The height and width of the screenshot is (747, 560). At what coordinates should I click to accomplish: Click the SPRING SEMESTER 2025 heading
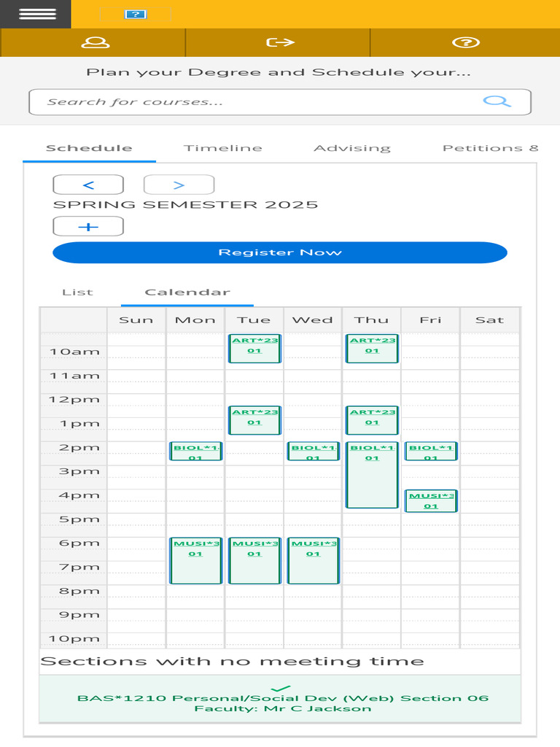(x=185, y=205)
